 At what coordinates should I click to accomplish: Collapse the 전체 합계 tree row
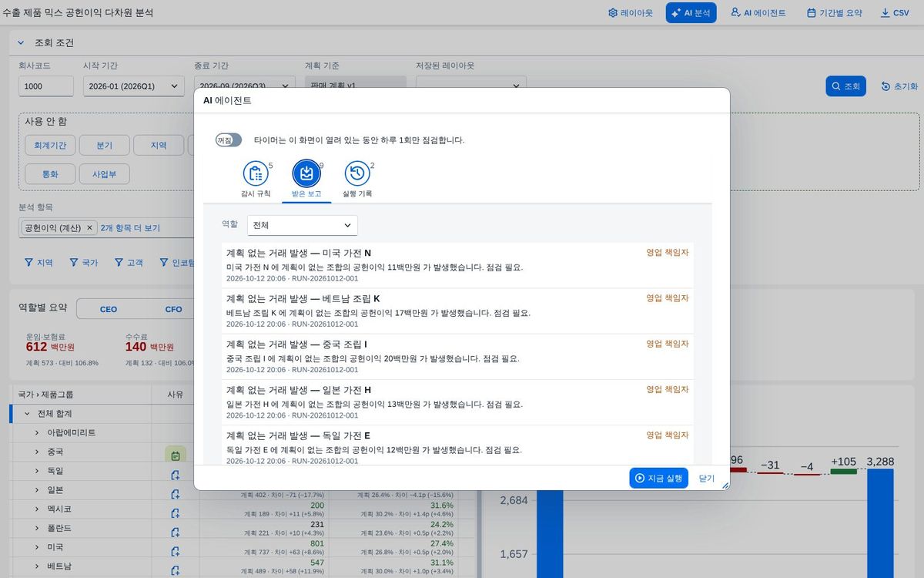(x=28, y=414)
